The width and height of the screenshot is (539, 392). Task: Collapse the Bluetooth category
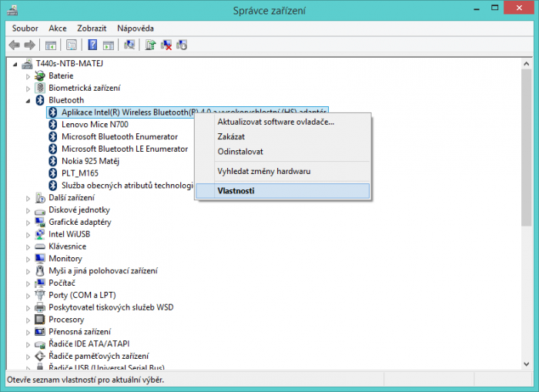28,101
